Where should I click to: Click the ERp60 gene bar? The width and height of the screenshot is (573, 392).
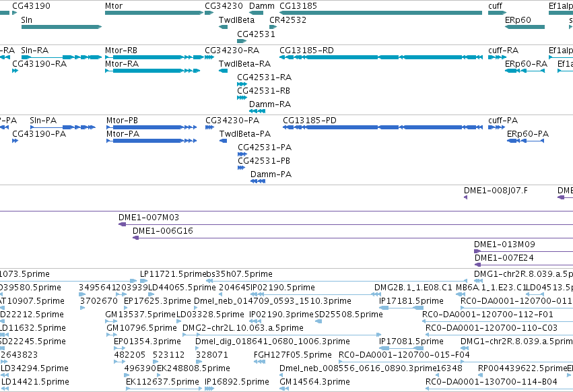point(525,27)
